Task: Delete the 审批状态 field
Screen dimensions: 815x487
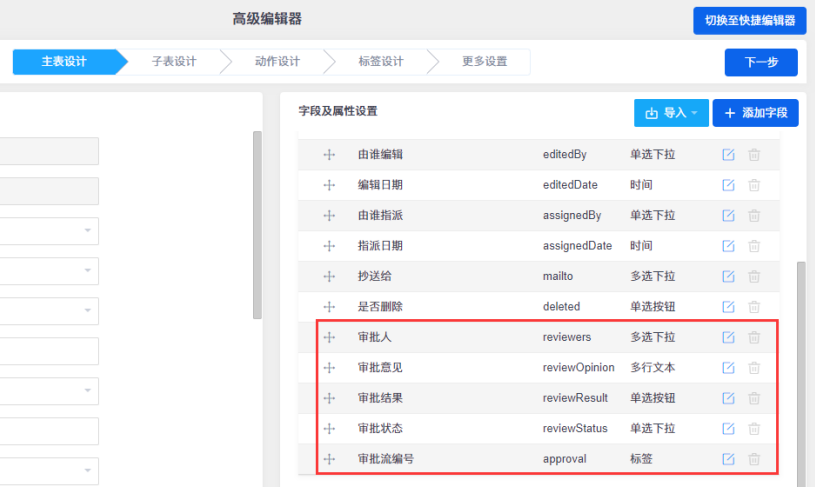Action: 754,428
